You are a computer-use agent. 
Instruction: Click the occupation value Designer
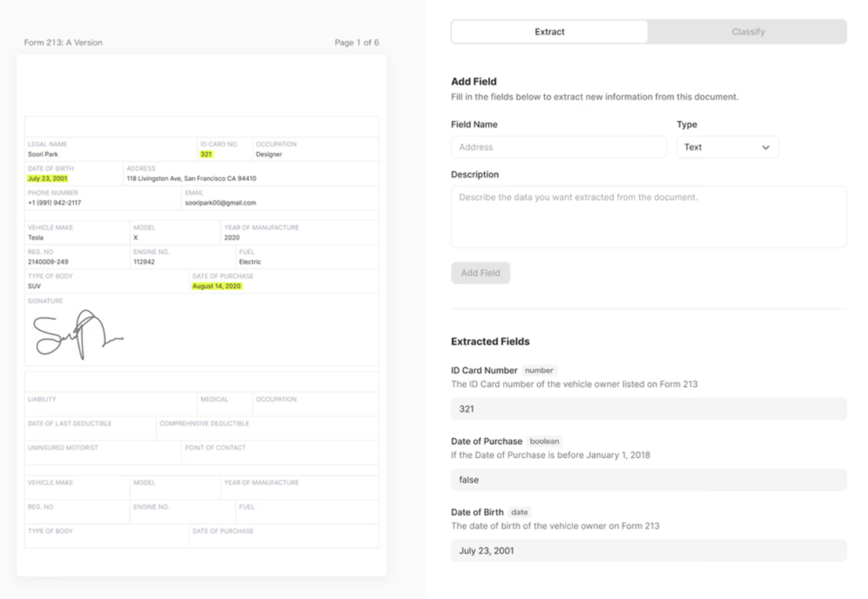pos(269,155)
